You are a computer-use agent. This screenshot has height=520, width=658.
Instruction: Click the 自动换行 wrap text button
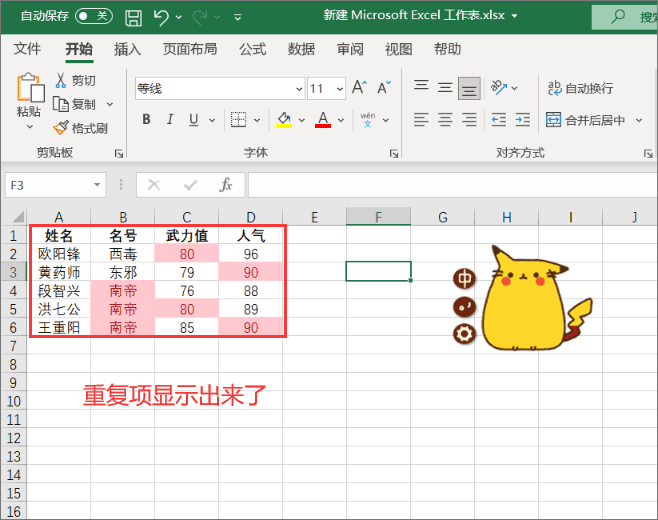581,88
